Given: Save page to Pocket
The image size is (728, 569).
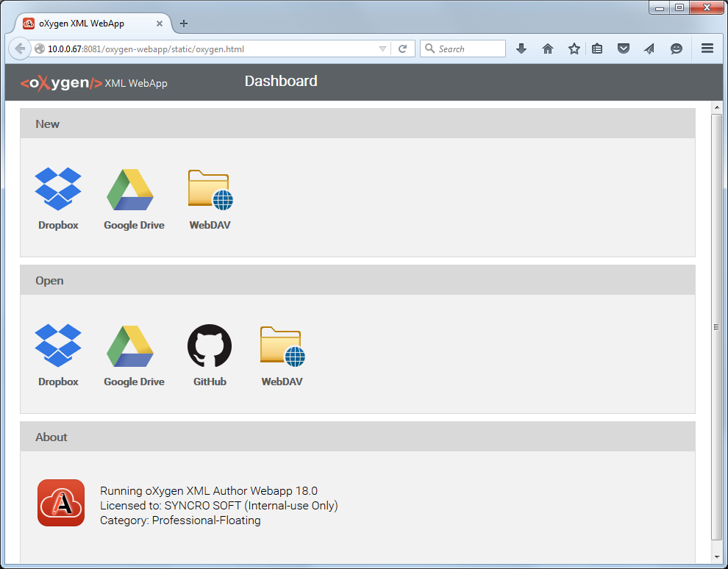Looking at the screenshot, I should pos(624,49).
